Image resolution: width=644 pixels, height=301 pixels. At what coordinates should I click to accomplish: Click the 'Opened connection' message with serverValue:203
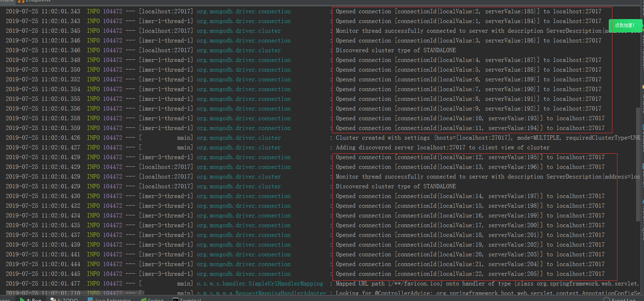[x=470, y=255]
